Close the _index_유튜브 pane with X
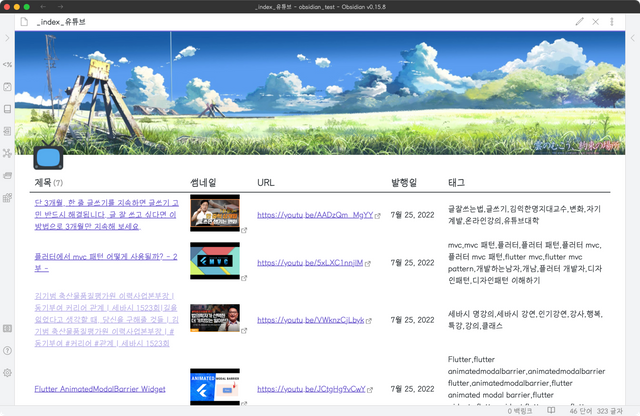Image resolution: width=640 pixels, height=416 pixels. [x=596, y=22]
